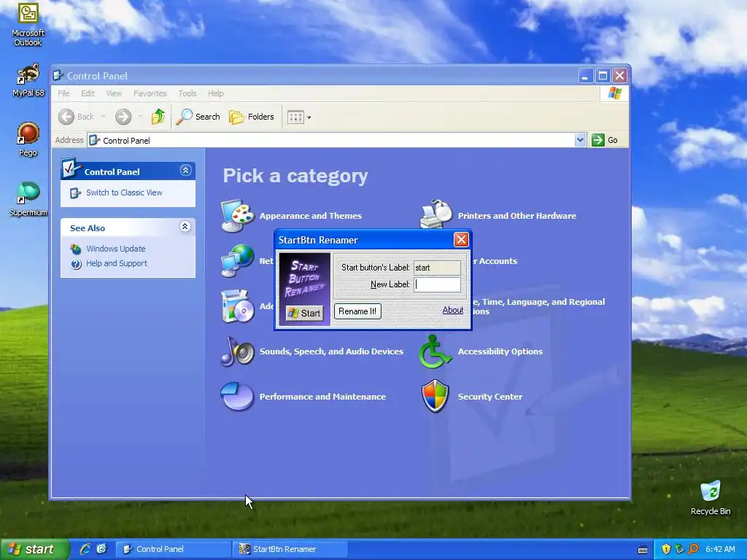Viewport: 747px width, 560px height.
Task: Open Pego desktop shortcut
Action: click(28, 139)
